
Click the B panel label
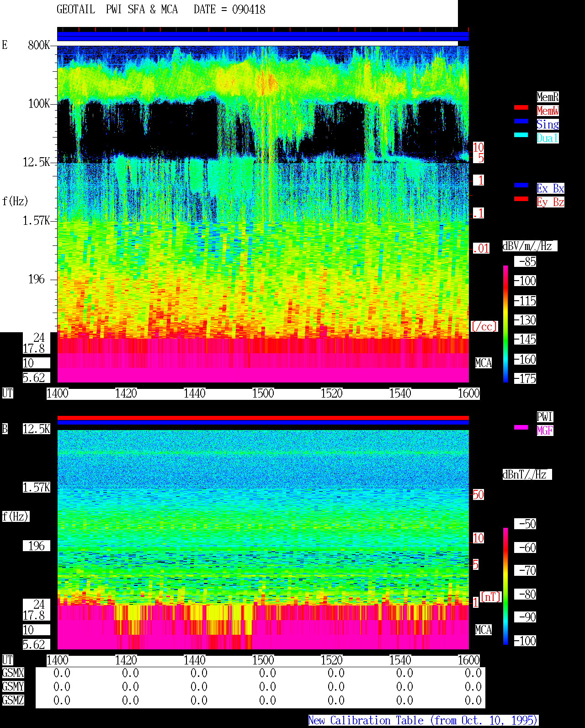click(x=5, y=429)
